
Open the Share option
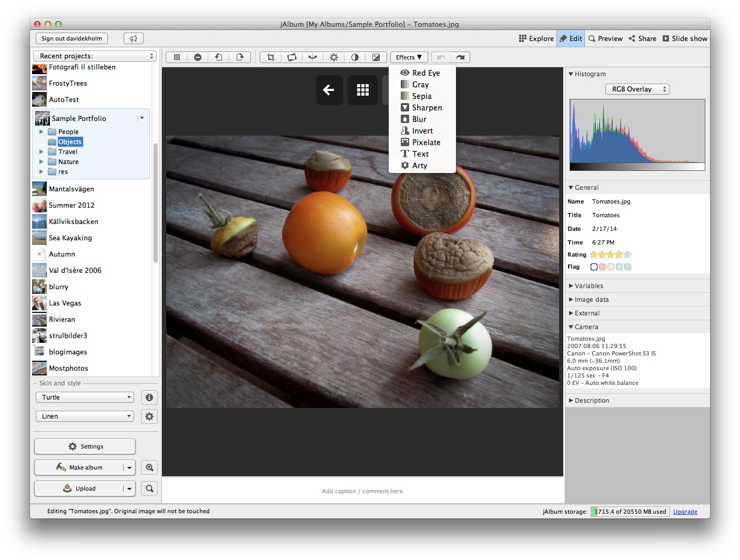642,38
